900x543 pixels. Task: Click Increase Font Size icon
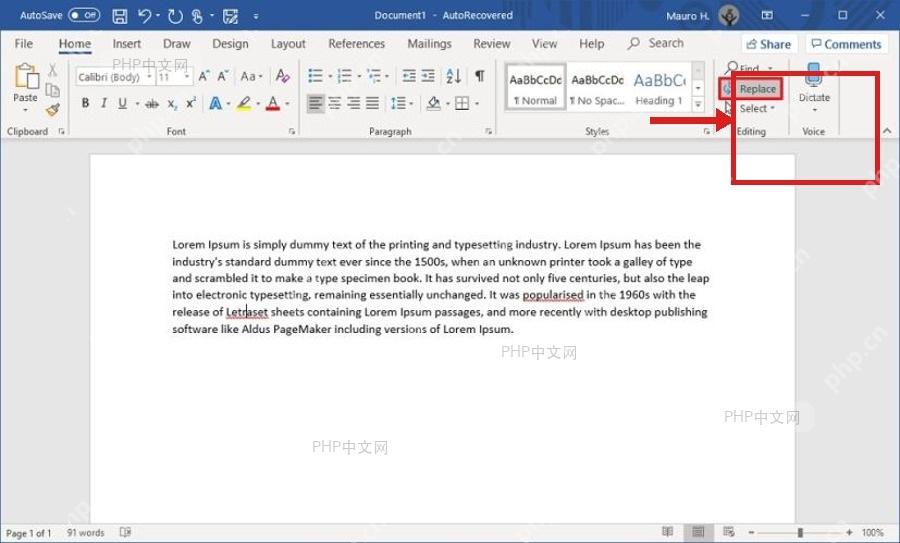coord(204,76)
